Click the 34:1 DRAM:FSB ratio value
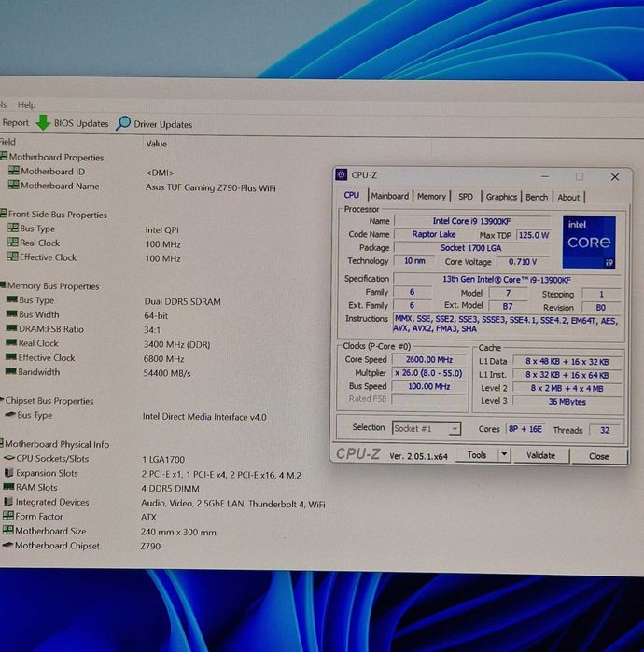Image resolution: width=644 pixels, height=652 pixels. click(152, 330)
